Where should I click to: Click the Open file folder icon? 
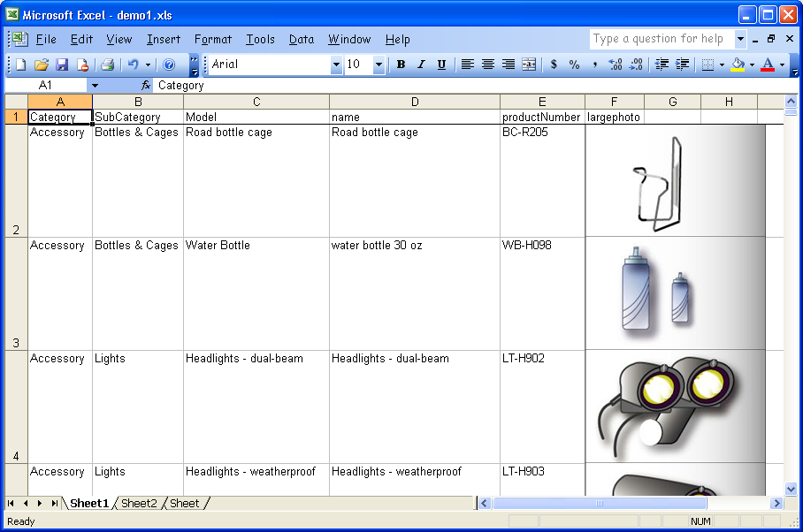pos(41,65)
